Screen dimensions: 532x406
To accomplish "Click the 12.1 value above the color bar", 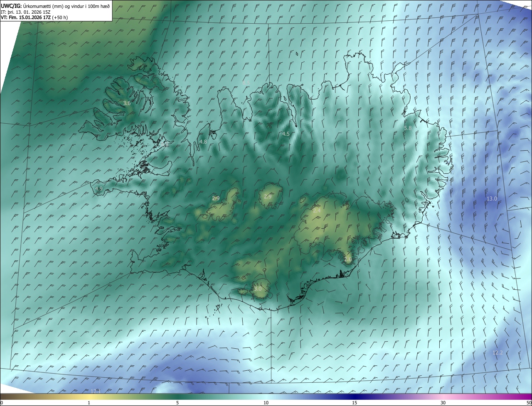I will pyautogui.click(x=96, y=391).
